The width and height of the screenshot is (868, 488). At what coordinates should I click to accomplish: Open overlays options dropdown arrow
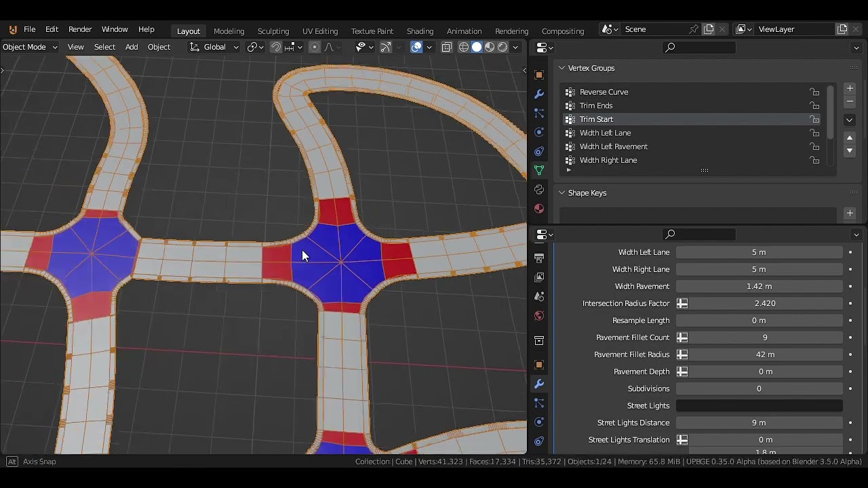point(429,47)
